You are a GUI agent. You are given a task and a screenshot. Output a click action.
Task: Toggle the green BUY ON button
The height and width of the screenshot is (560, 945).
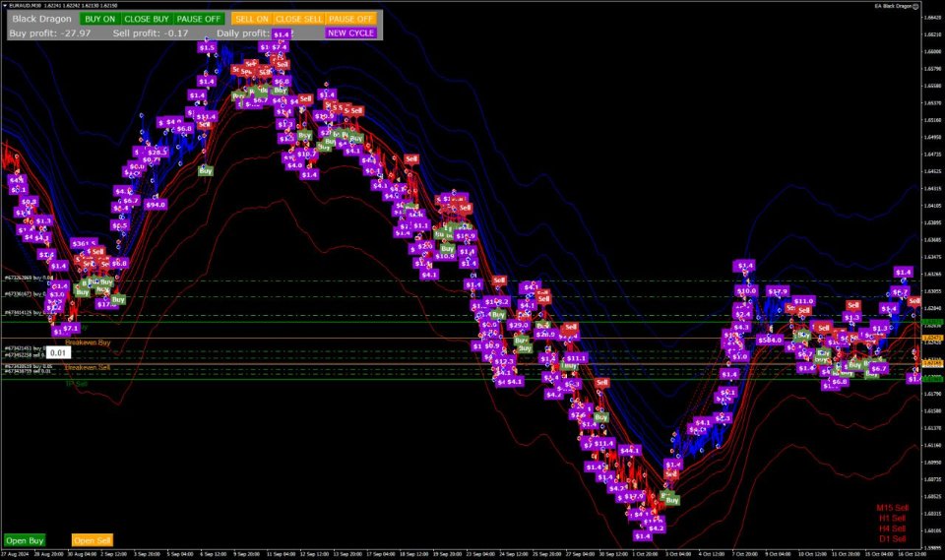click(100, 19)
